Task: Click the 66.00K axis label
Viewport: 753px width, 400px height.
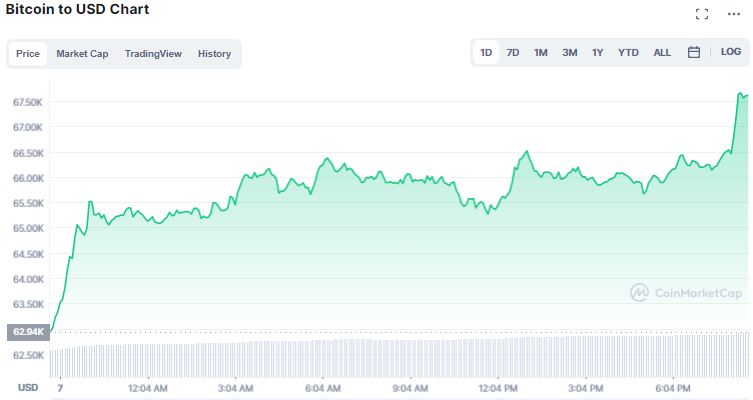Action: 28,178
